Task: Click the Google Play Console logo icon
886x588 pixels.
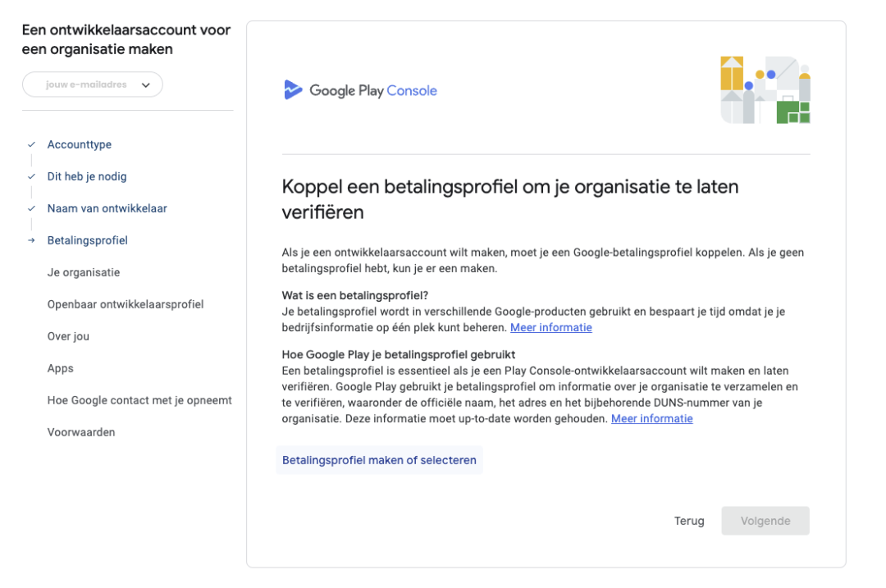Action: (x=293, y=90)
